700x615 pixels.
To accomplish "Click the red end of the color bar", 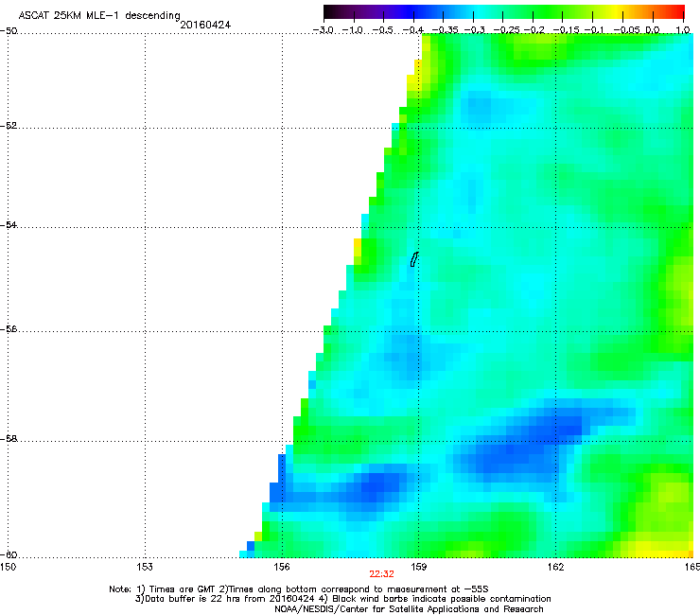I will [x=677, y=11].
